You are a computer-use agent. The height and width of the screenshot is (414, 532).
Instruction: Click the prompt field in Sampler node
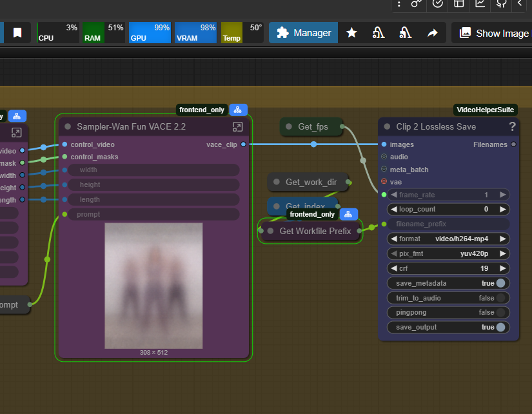click(153, 215)
